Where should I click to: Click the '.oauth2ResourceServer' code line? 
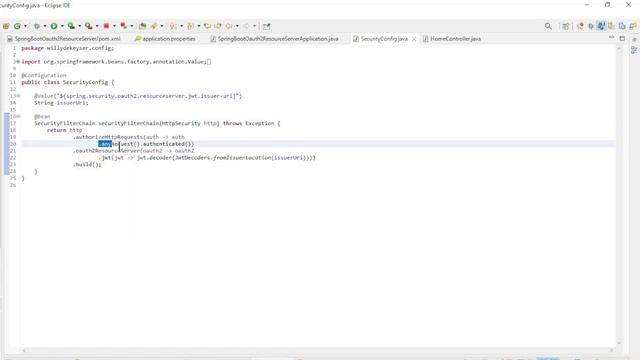[134, 151]
